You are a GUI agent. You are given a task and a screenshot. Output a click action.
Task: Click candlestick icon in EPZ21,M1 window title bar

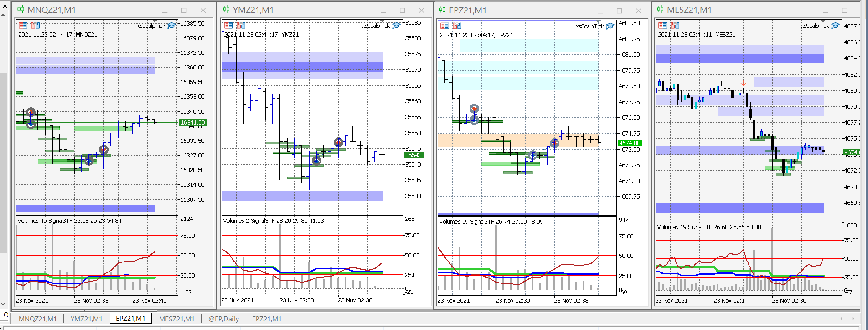pos(442,10)
